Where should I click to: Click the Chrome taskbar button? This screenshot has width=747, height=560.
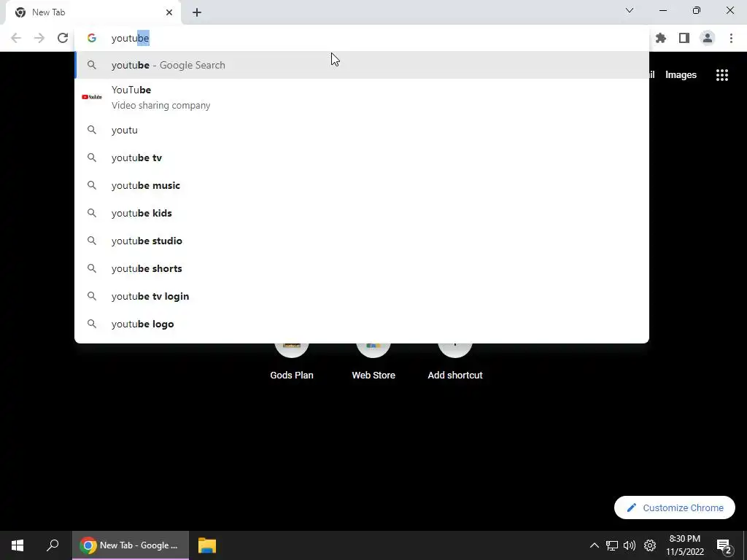click(x=131, y=545)
